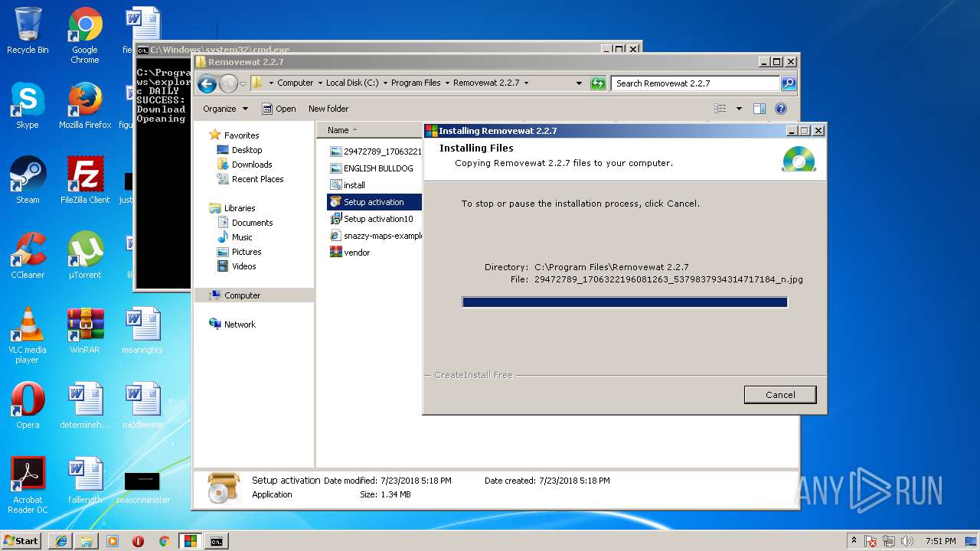Image resolution: width=980 pixels, height=551 pixels.
Task: Launch µTorrent desktop shortcut
Action: [x=85, y=256]
